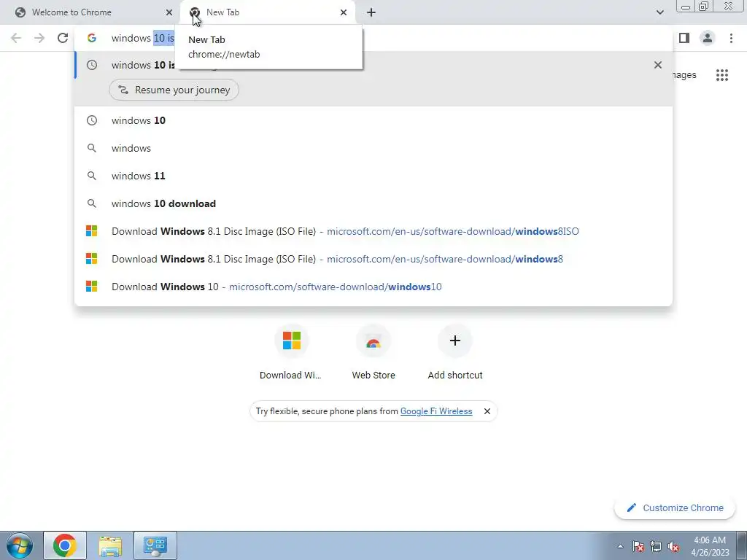The image size is (747, 560).
Task: Reload the page
Action: pos(63,38)
